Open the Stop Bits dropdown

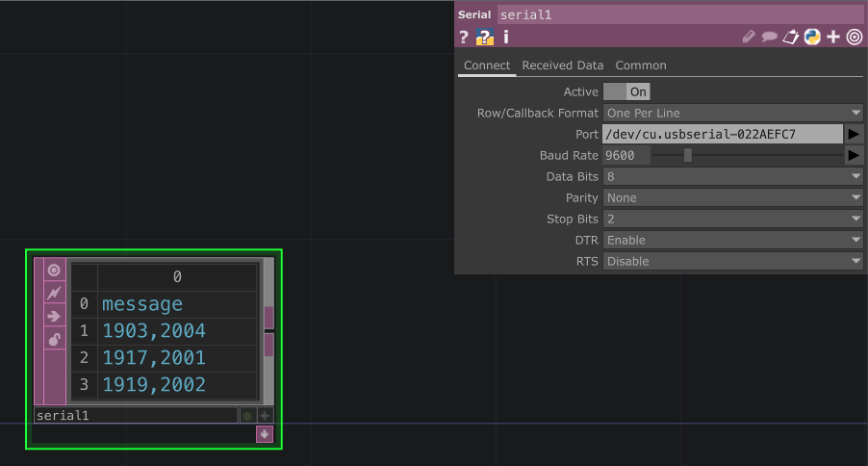pyautogui.click(x=732, y=219)
